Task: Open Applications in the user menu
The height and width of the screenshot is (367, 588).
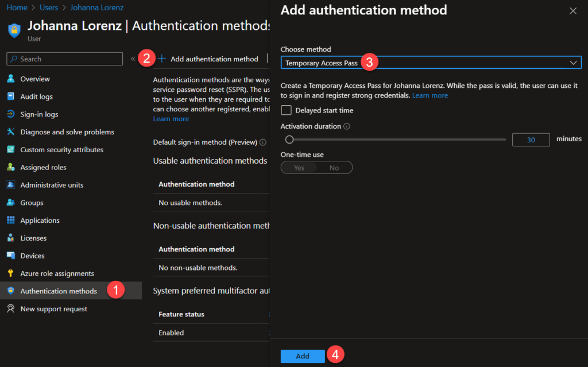Action: [40, 221]
